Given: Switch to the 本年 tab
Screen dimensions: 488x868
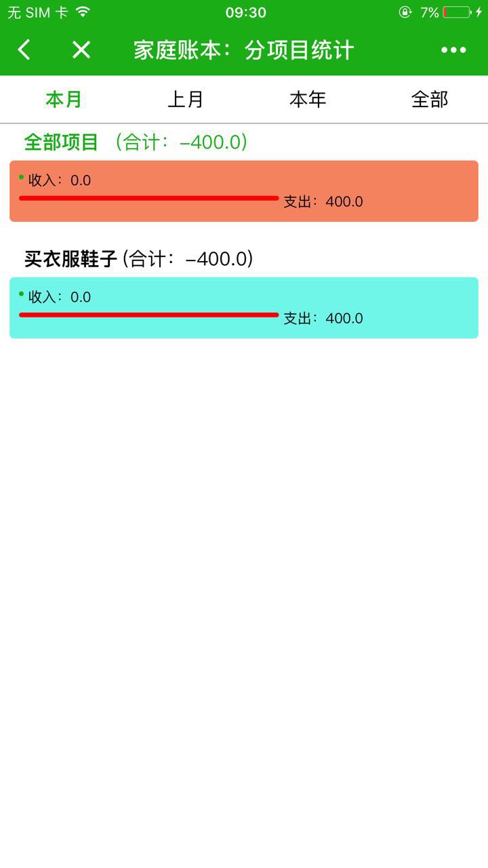Looking at the screenshot, I should pyautogui.click(x=308, y=100).
